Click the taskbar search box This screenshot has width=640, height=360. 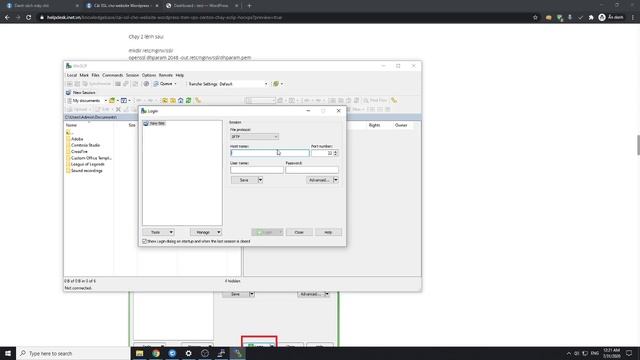tap(73, 353)
